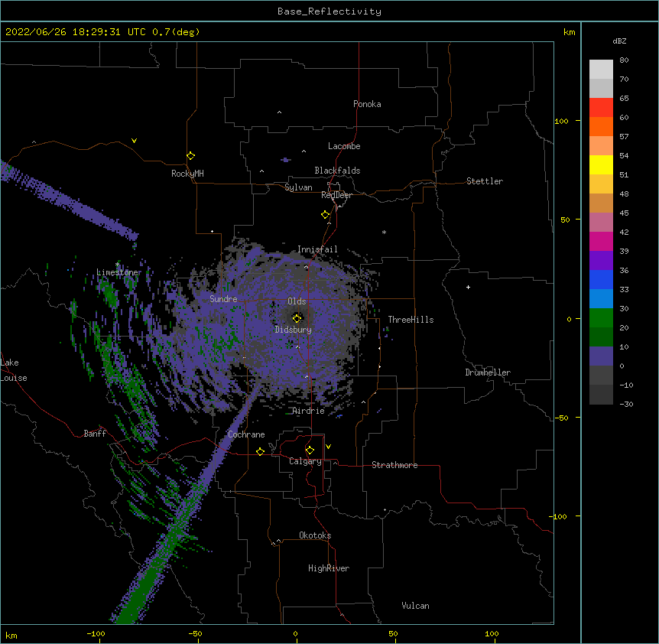The width and height of the screenshot is (659, 644).
Task: Click the yellow diamond marker south of RedDeer
Action: coord(326,215)
